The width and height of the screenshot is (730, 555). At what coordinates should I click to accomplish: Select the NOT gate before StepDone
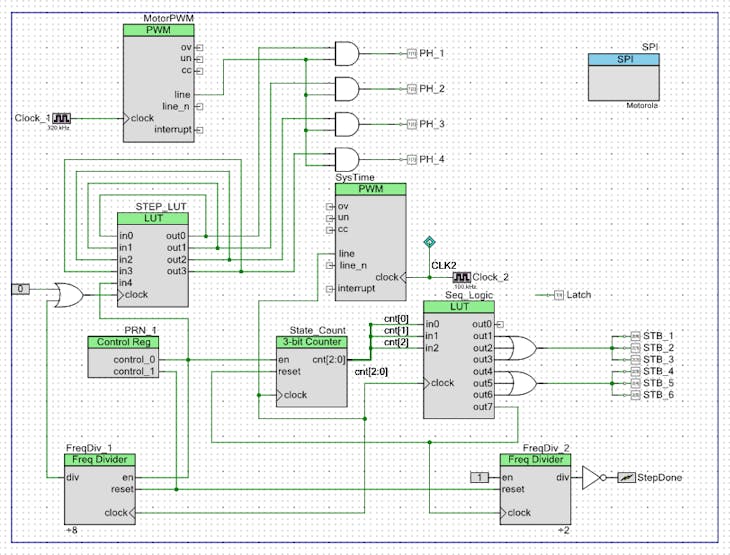point(594,478)
